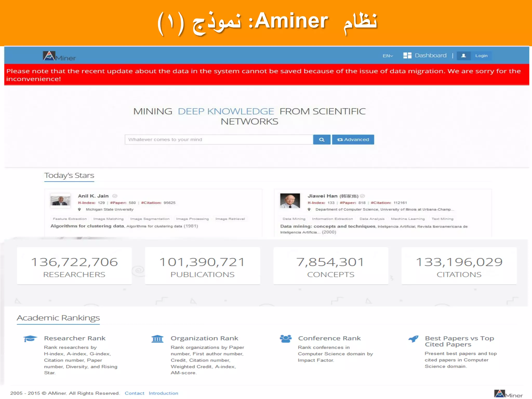
Task: Click the Login button
Action: coord(481,56)
